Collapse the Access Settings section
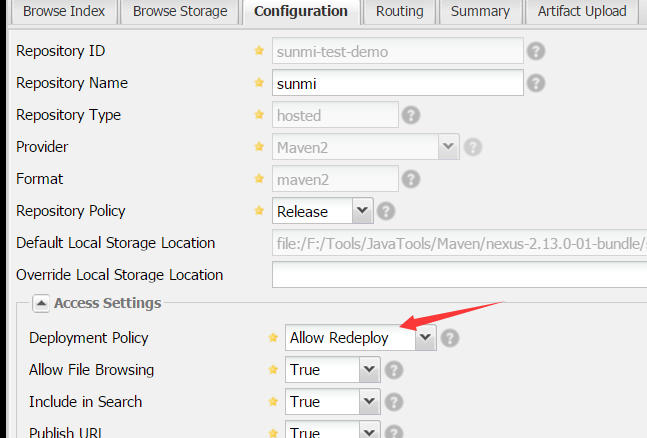The width and height of the screenshot is (647, 438). click(43, 303)
